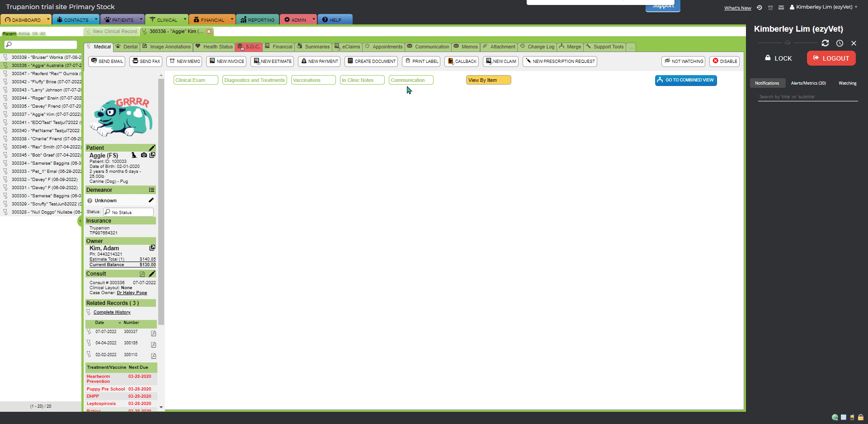Close the 300336 Aggie record tab
868x424 pixels.
tap(209, 32)
